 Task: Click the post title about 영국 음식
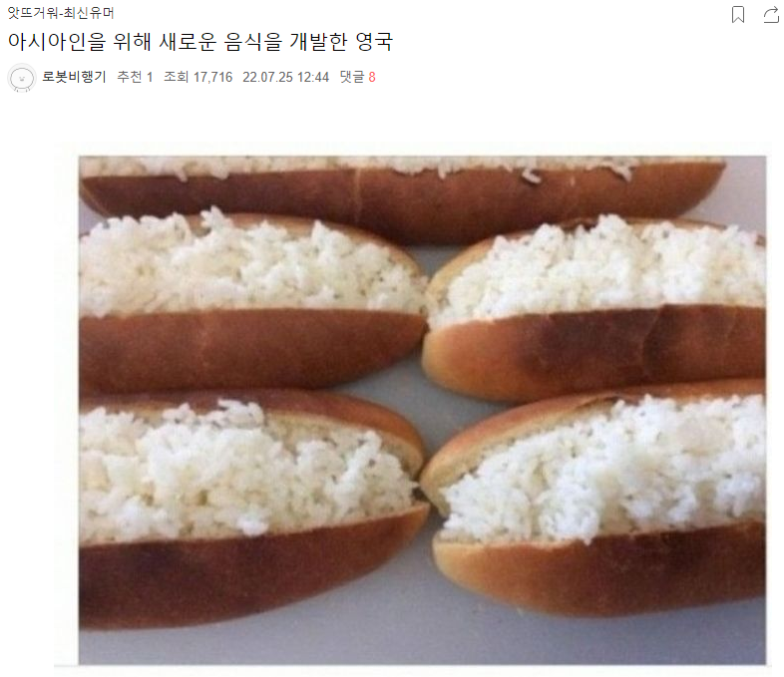(200, 42)
